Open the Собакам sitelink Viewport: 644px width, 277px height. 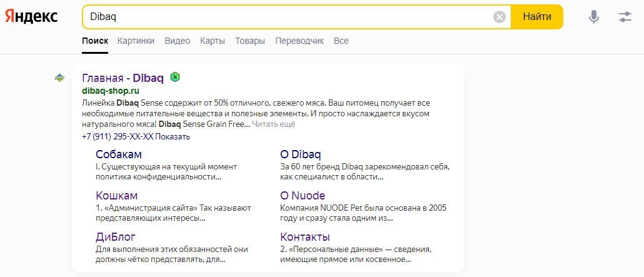coord(119,154)
